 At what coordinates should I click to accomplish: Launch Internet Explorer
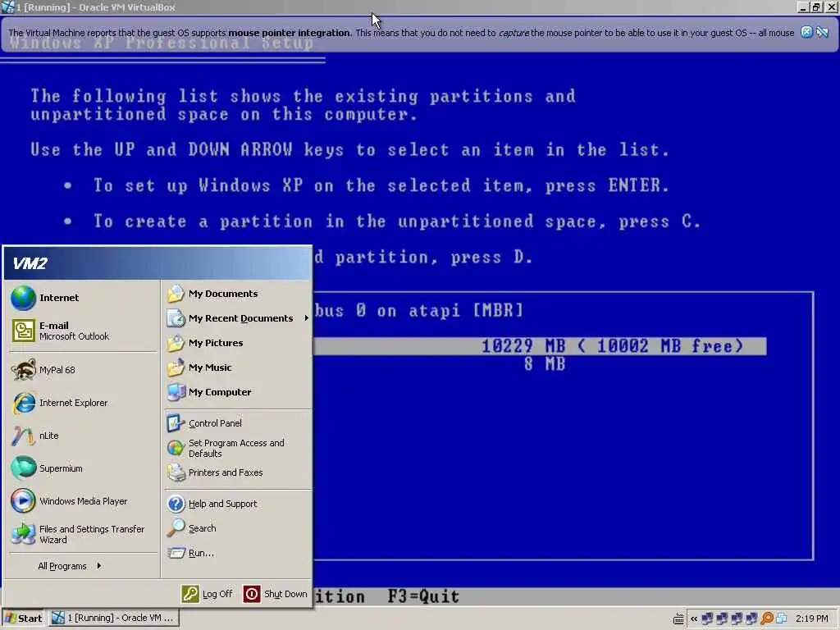tap(83, 403)
